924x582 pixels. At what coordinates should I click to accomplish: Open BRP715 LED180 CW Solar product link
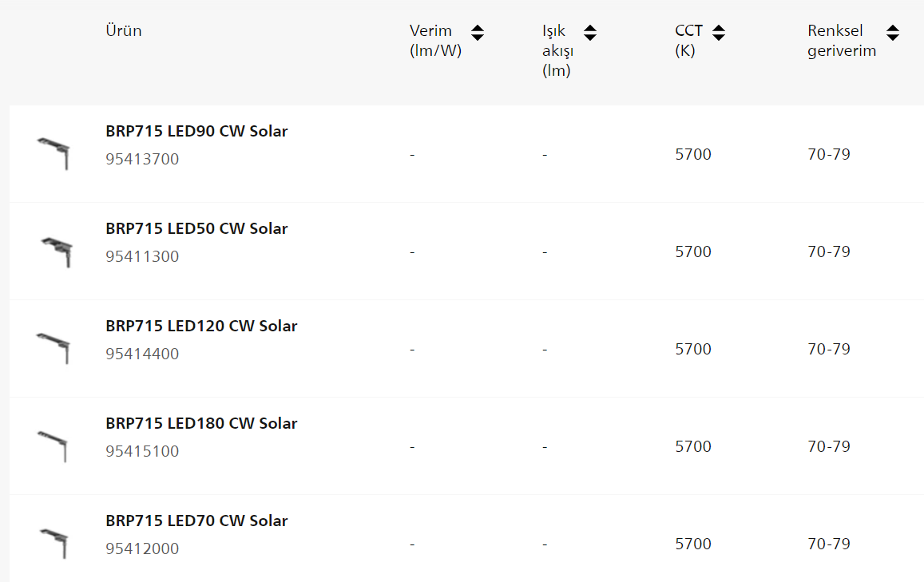[x=201, y=423]
